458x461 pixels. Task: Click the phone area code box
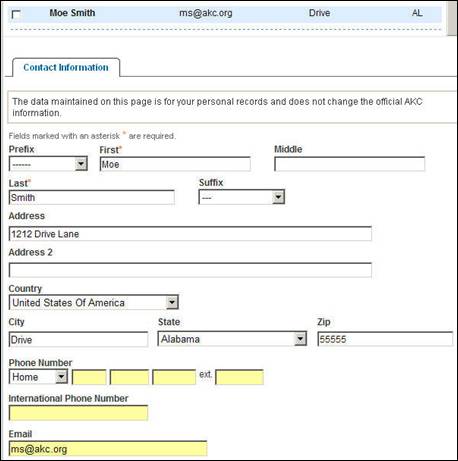(x=89, y=377)
